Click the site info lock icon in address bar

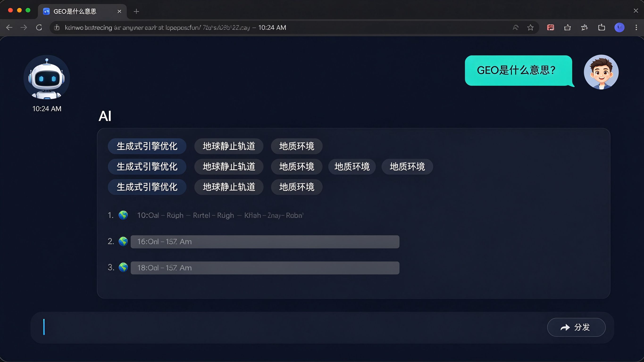(x=57, y=28)
